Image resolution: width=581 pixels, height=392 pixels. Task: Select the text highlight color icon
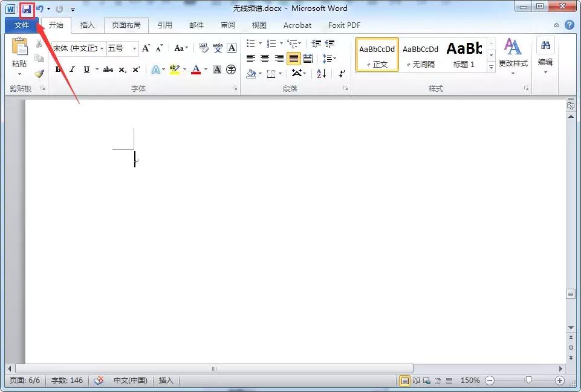tap(174, 69)
